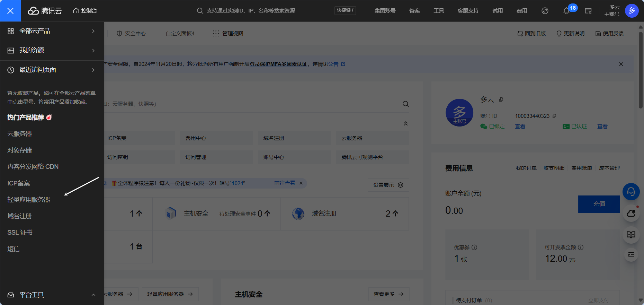Click the 充值 recharge button
The width and height of the screenshot is (644, 305).
click(x=599, y=204)
